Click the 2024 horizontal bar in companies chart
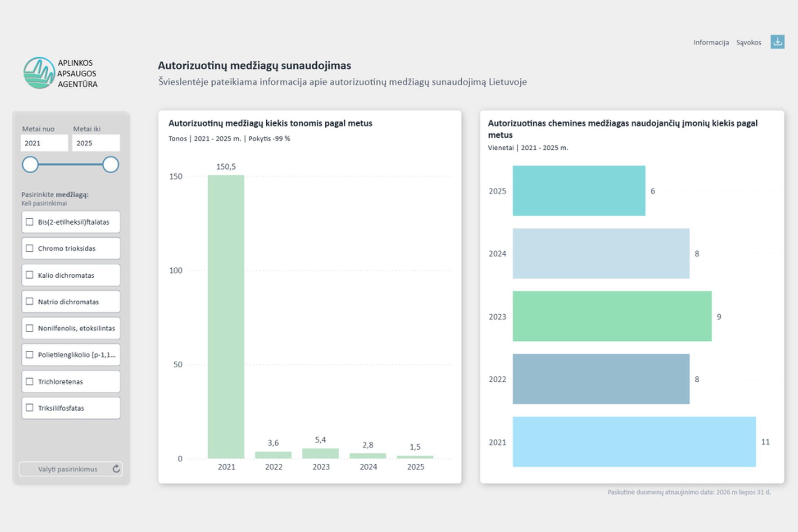Viewport: 798px width, 532px height. tap(601, 253)
